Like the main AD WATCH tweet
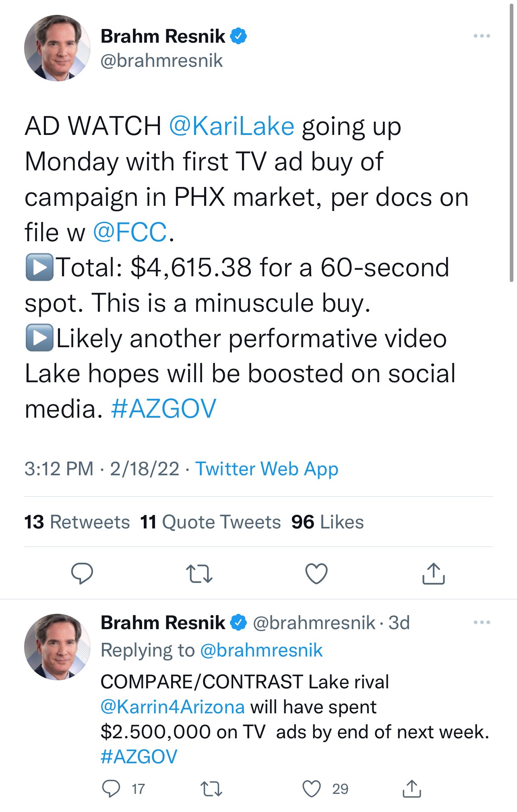The height and width of the screenshot is (812, 517). (316, 574)
